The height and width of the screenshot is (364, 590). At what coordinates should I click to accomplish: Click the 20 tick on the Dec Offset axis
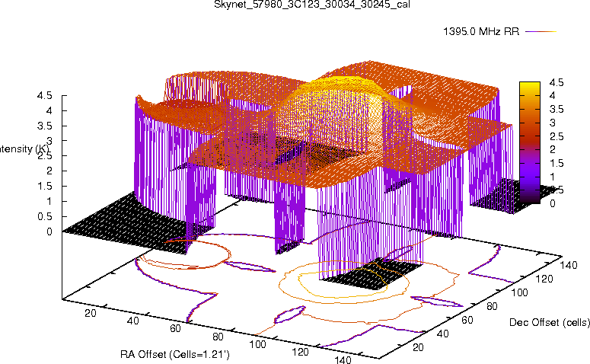click(418, 347)
